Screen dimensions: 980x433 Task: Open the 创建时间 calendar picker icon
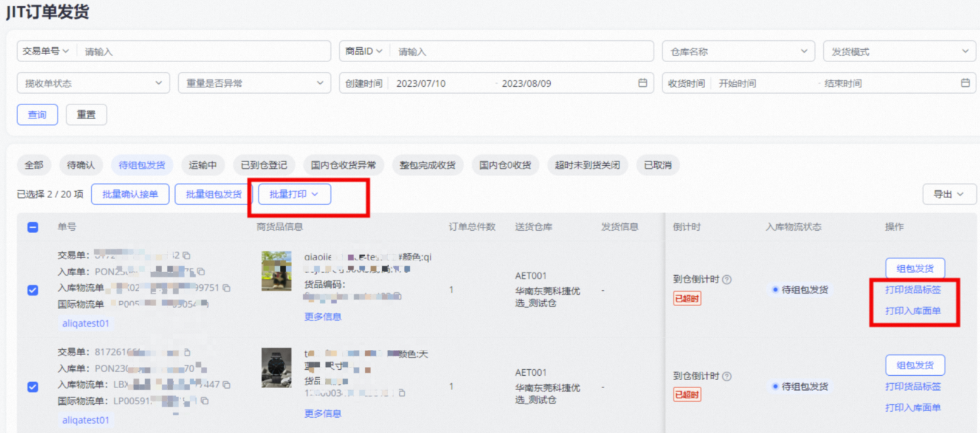tap(643, 83)
